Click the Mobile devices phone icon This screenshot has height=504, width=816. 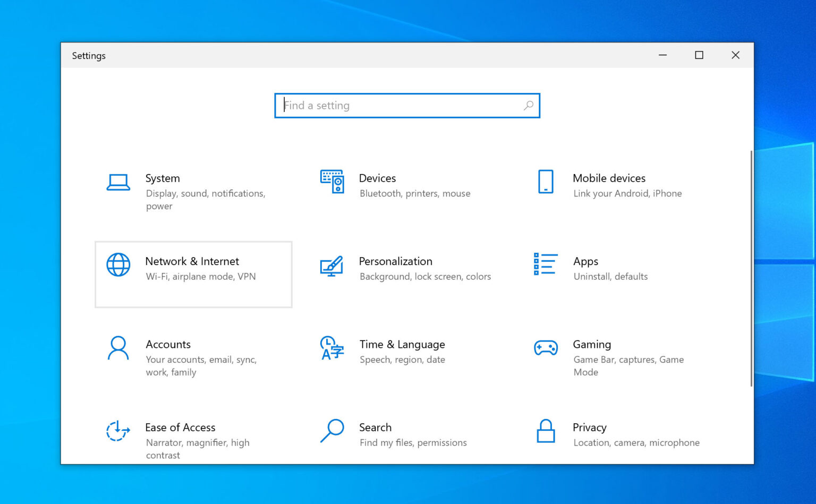click(545, 182)
